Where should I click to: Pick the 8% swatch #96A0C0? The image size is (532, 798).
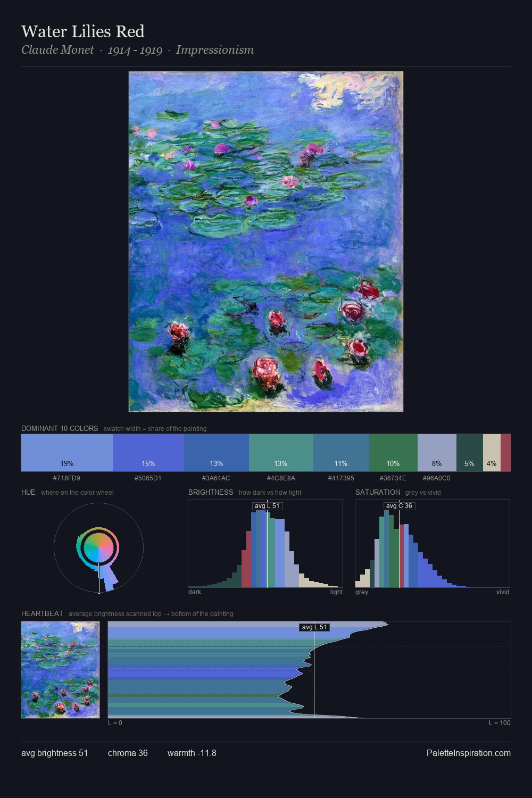click(437, 453)
